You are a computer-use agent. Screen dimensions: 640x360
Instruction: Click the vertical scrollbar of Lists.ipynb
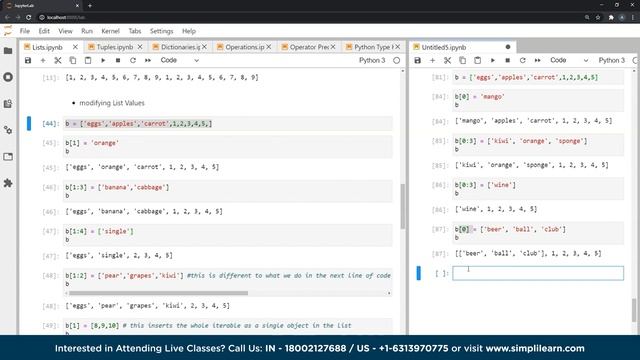(403, 206)
